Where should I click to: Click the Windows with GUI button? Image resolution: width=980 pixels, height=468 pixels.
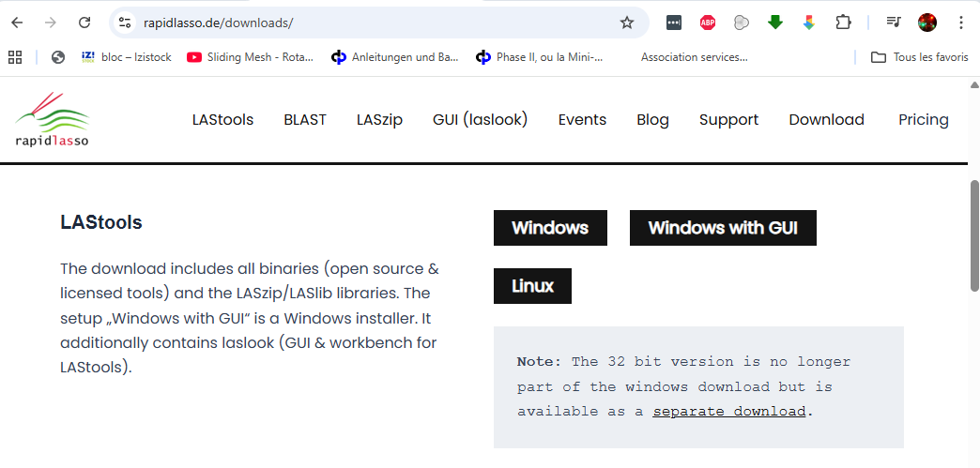(722, 228)
